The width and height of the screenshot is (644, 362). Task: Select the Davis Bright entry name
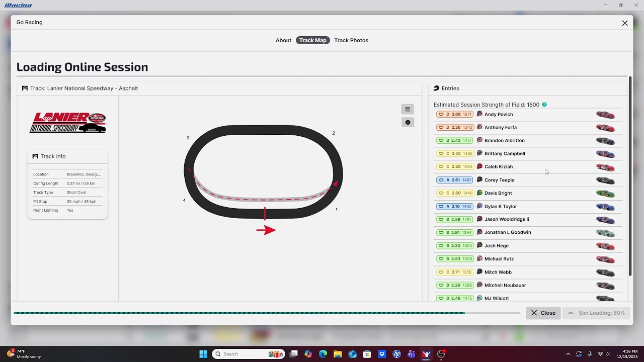click(498, 193)
